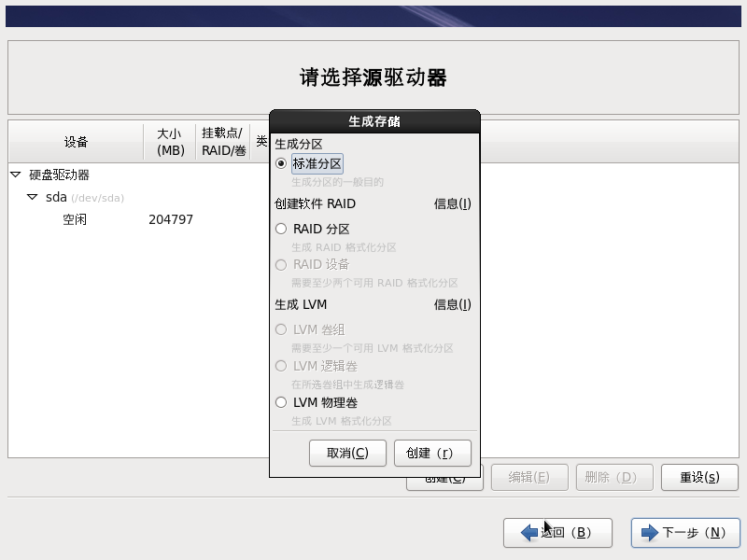Click the 204797 size value
This screenshot has height=560, width=747.
[171, 219]
